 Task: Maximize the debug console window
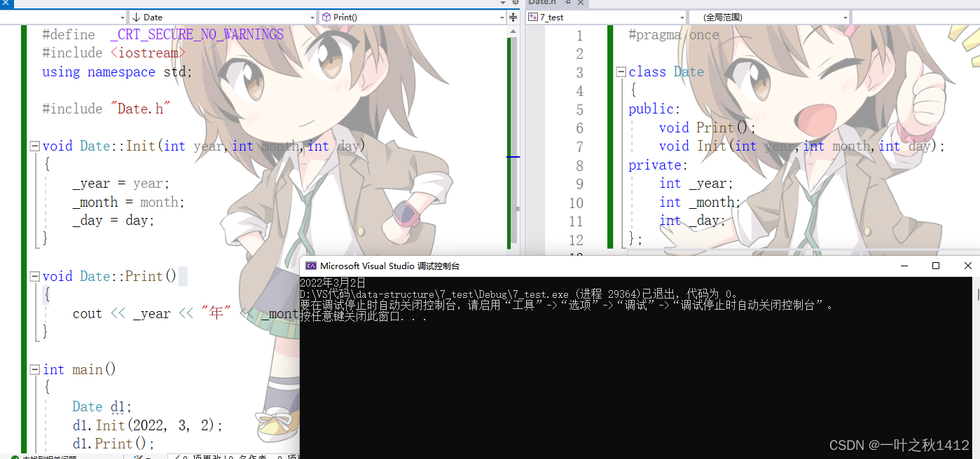coord(936,266)
